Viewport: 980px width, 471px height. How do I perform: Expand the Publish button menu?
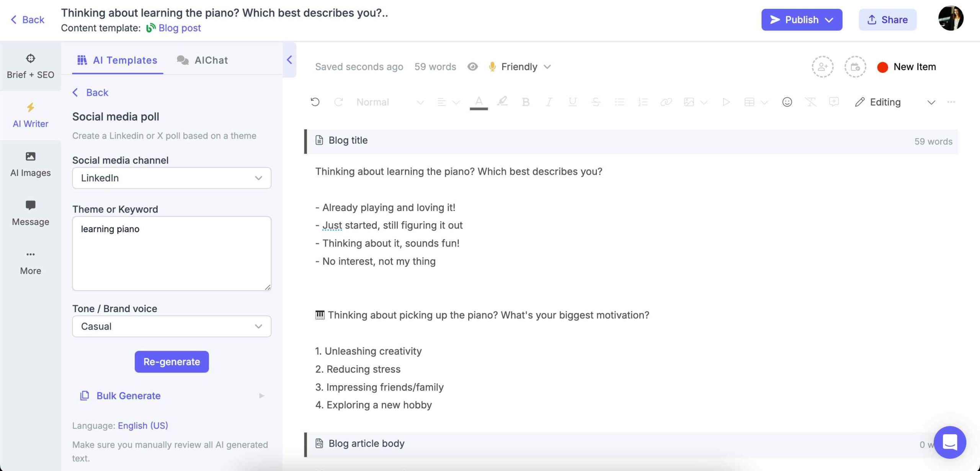(831, 20)
